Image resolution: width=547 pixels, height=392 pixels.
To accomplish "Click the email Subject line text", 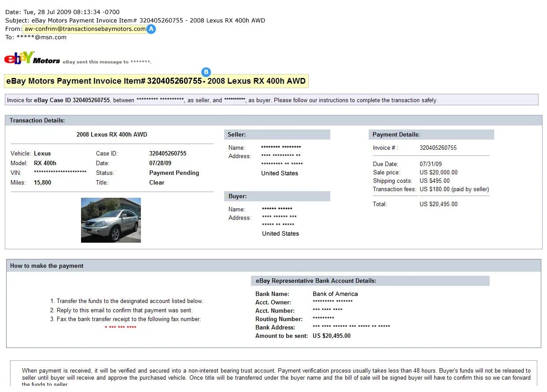I will coord(135,20).
